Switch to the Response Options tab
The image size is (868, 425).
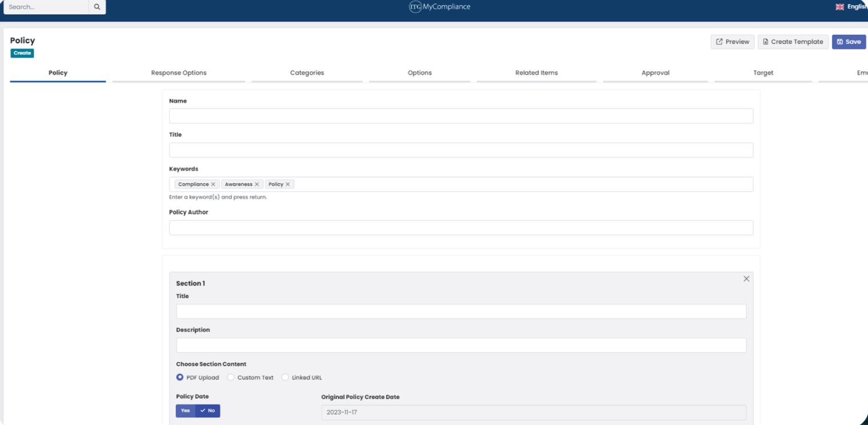178,73
